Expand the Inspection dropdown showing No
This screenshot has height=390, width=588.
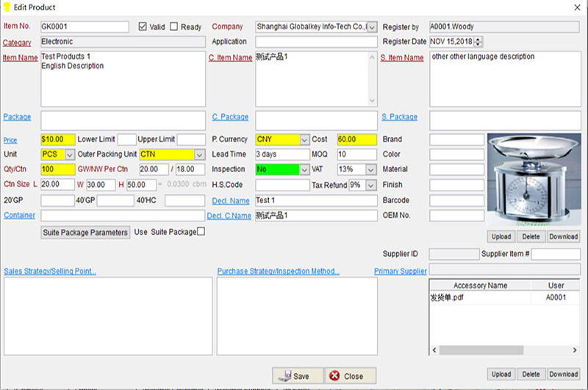(x=304, y=169)
